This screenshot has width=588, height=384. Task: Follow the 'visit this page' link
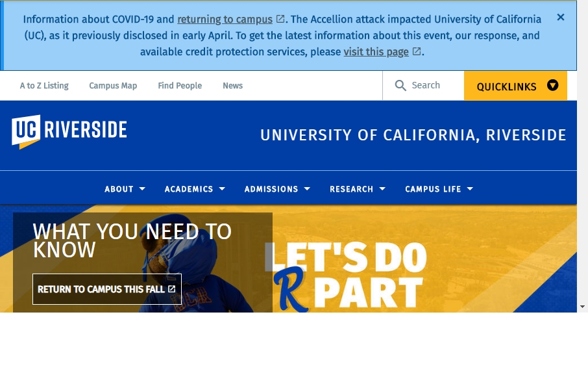coord(376,52)
